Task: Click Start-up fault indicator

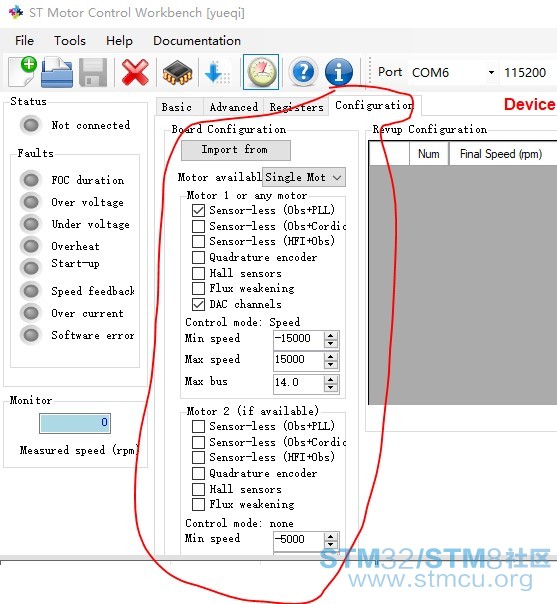Action: [31, 267]
